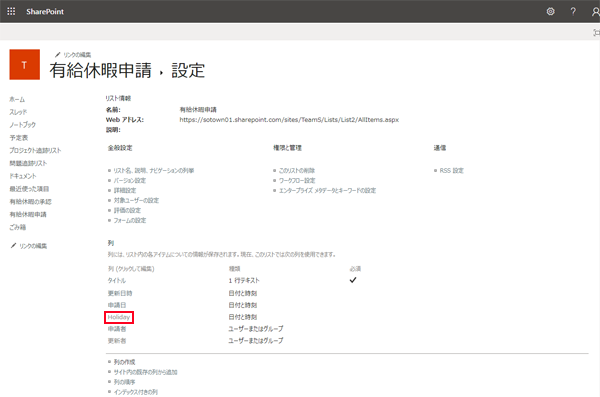600x397 pixels.
Task: Open ワークフロー設定 link
Action: [297, 180]
